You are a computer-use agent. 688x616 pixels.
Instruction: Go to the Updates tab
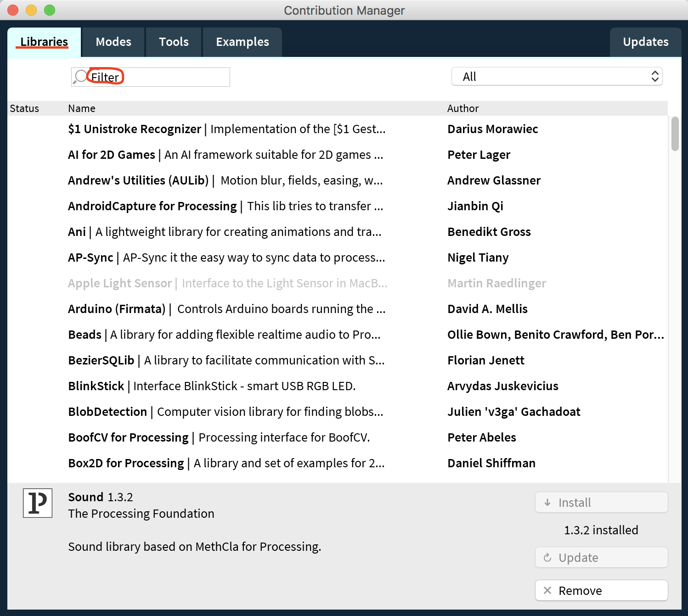coord(646,42)
